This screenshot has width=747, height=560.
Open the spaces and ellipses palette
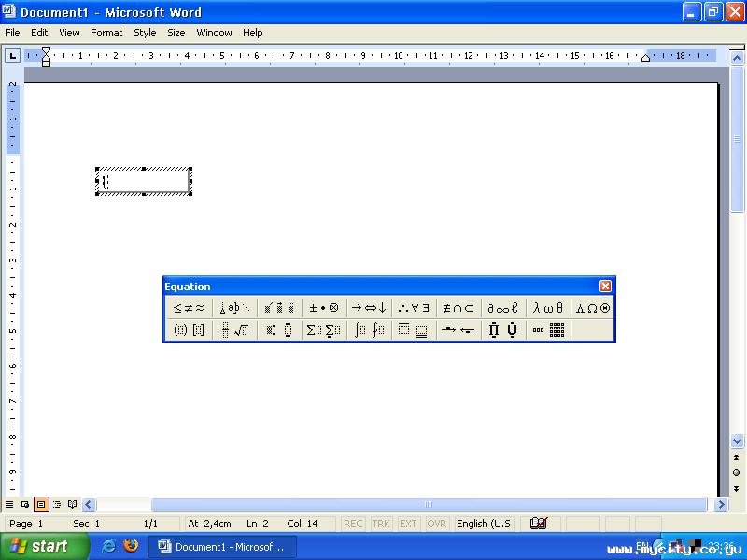pos(234,308)
